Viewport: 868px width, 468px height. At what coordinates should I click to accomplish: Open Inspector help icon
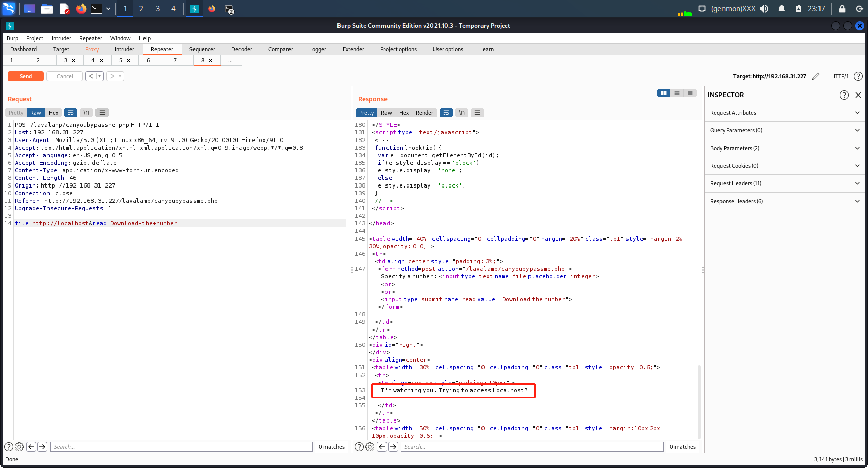click(x=844, y=95)
